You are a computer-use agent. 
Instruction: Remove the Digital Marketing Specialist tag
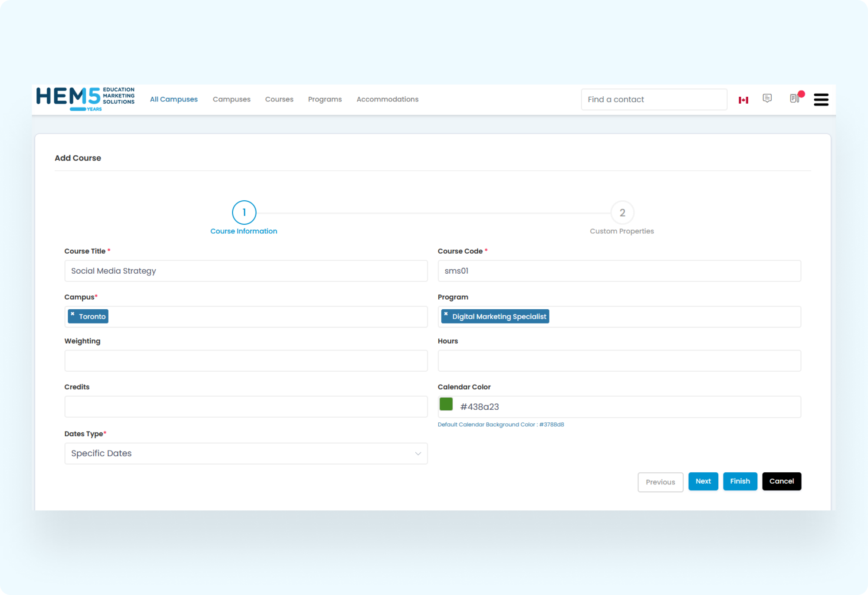click(446, 314)
